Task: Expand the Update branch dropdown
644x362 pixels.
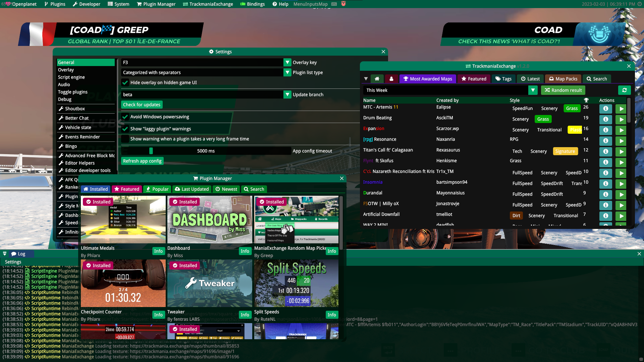Action: coord(287,95)
